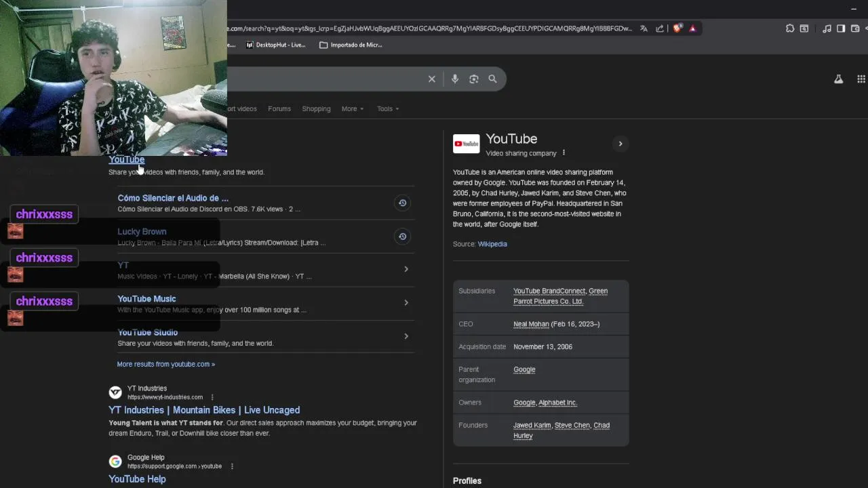Open the Tools dropdown
This screenshot has width=868, height=488.
(388, 109)
